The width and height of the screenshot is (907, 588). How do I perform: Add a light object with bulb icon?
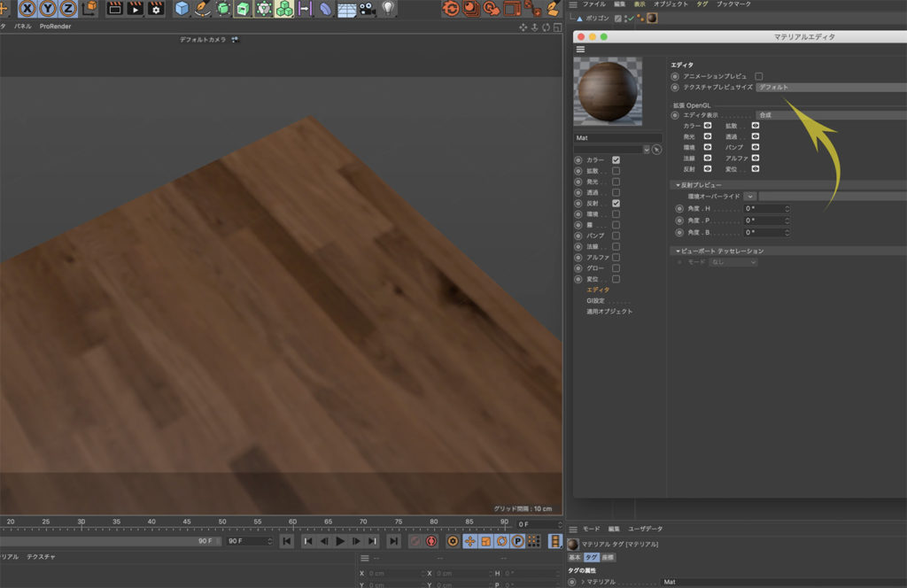click(388, 8)
